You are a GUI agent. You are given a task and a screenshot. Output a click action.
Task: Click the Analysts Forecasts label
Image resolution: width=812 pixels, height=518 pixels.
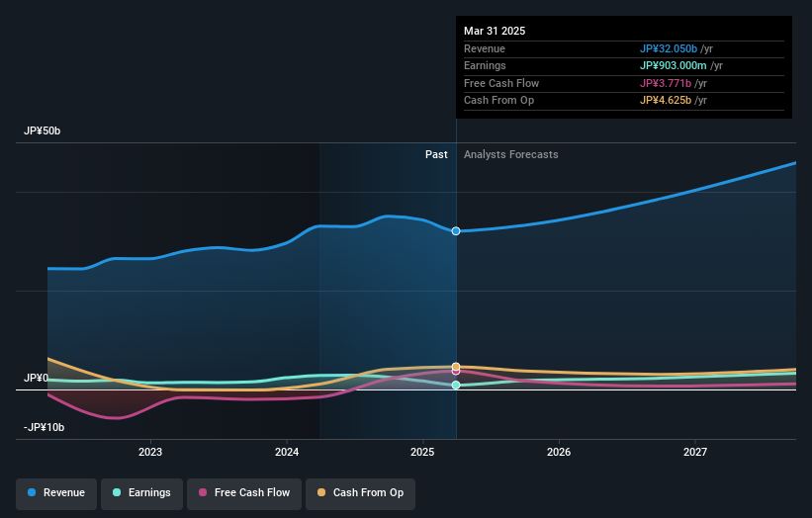pyautogui.click(x=510, y=155)
